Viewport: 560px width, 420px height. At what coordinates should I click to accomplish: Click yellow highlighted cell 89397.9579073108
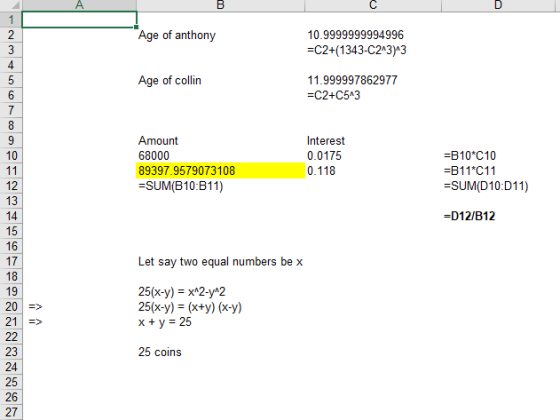pos(221,171)
